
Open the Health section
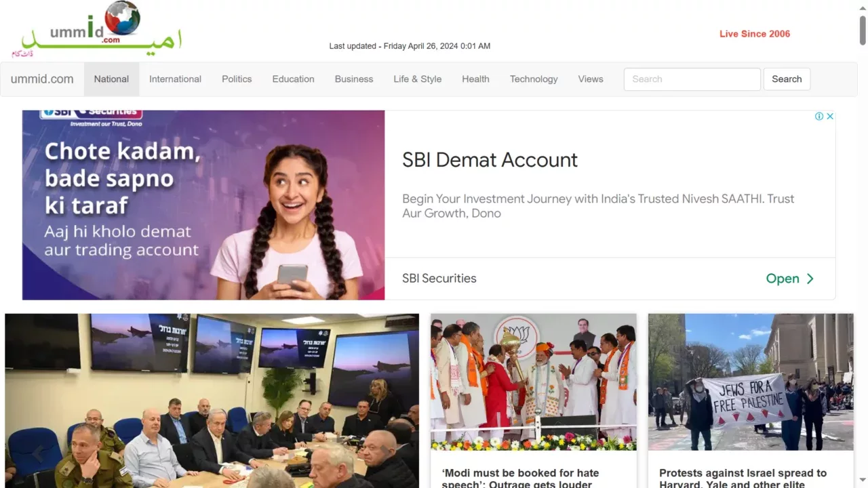(x=475, y=79)
